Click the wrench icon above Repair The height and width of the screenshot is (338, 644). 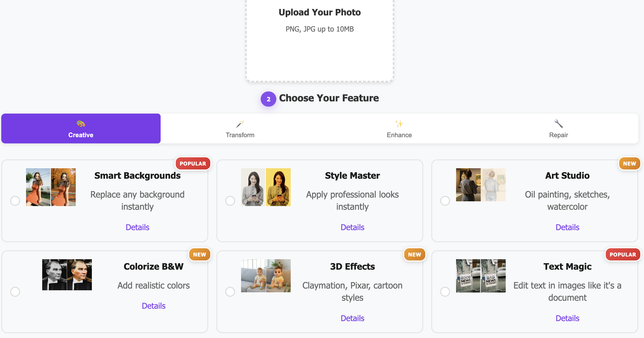(559, 124)
